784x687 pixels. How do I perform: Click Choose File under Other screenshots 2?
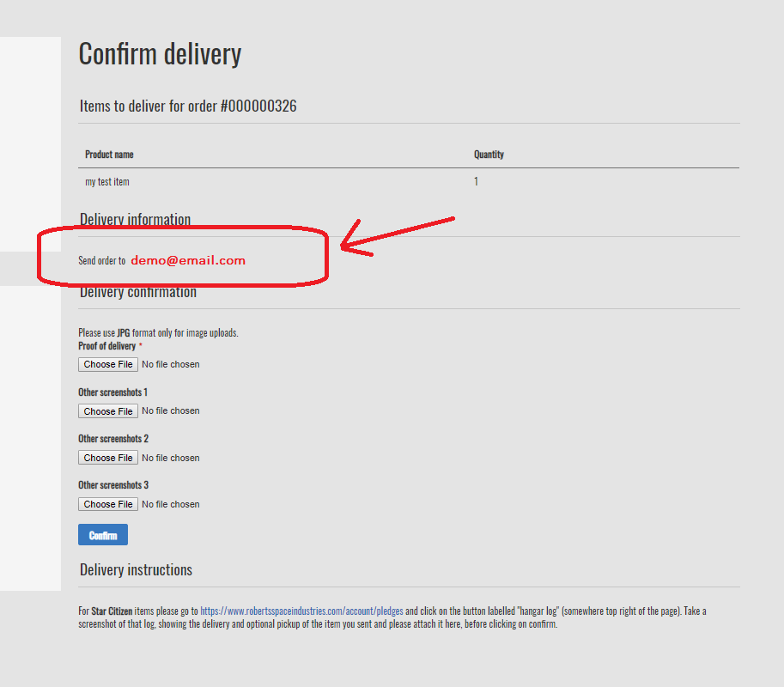tap(108, 458)
